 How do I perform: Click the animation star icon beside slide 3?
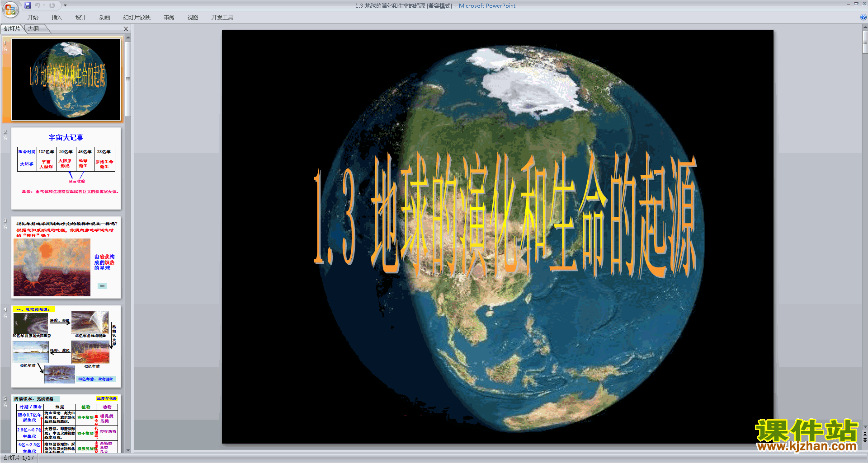tap(5, 226)
